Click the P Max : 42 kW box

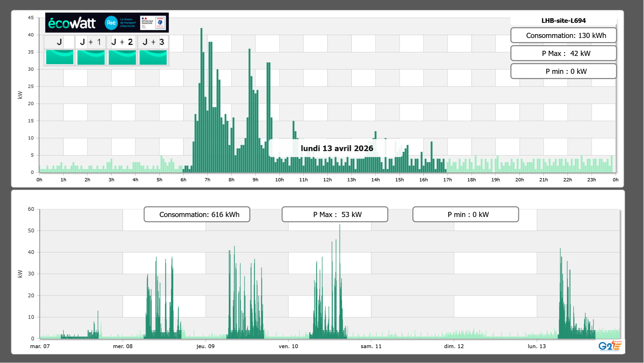[563, 53]
